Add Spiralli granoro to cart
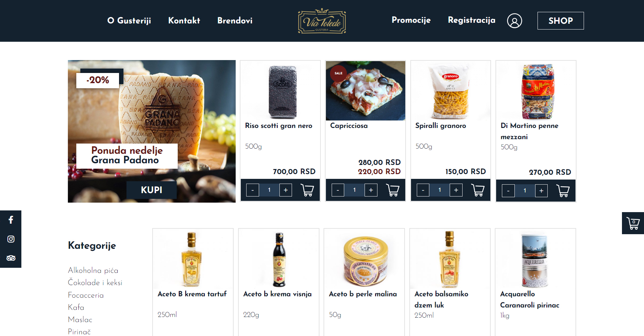Viewport: 644px width, 336px height. pos(478,190)
